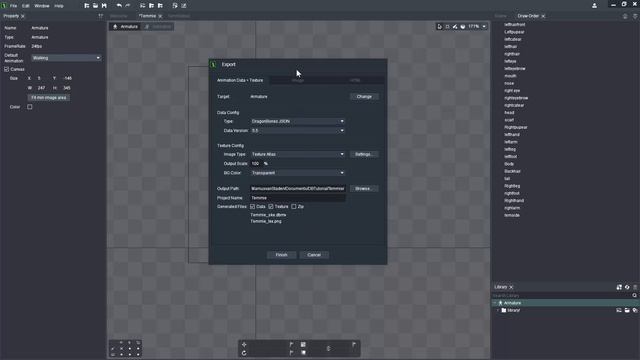Click the Library refresh icon
The height and width of the screenshot is (360, 640).
627,287
